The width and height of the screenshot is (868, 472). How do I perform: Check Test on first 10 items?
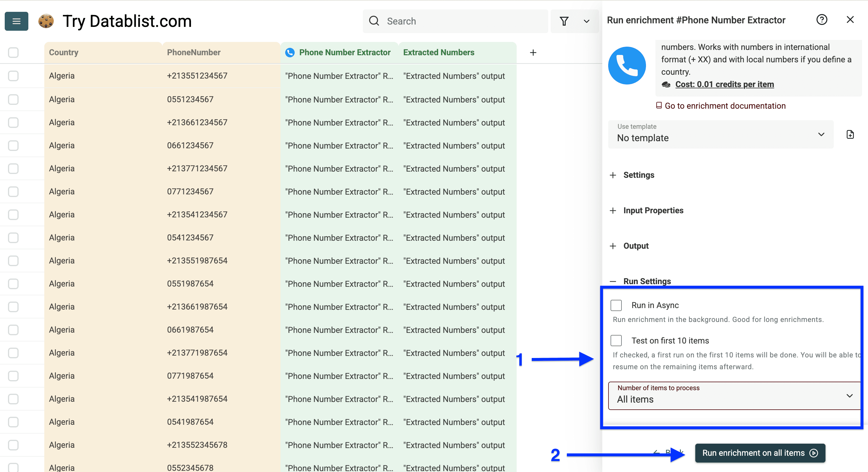click(616, 341)
